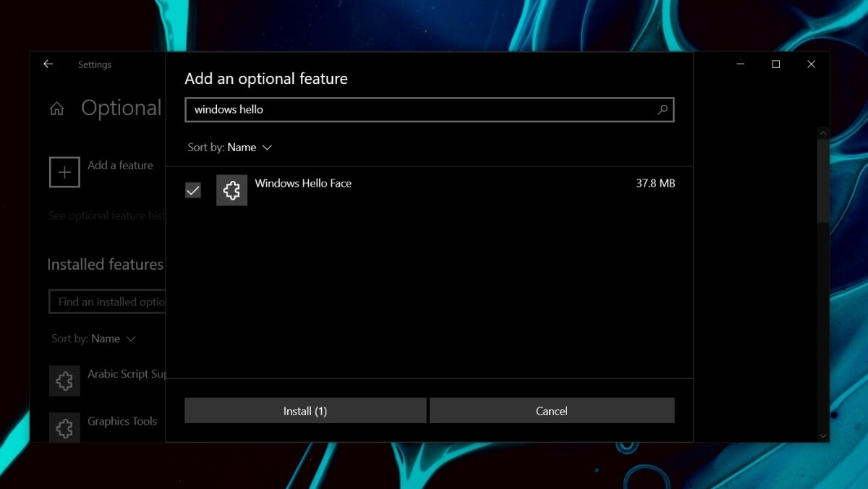
Task: Click the search magnifier in the feature search box
Action: coord(662,110)
